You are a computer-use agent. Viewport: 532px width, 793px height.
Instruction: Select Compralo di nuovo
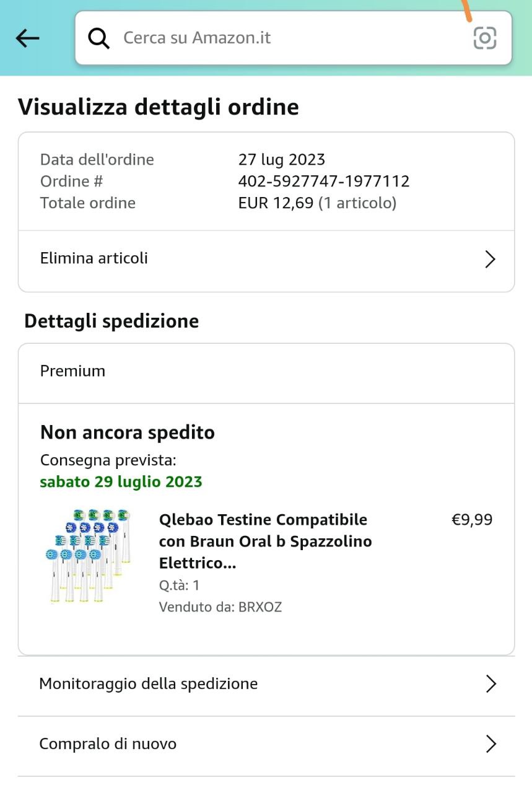click(266, 744)
